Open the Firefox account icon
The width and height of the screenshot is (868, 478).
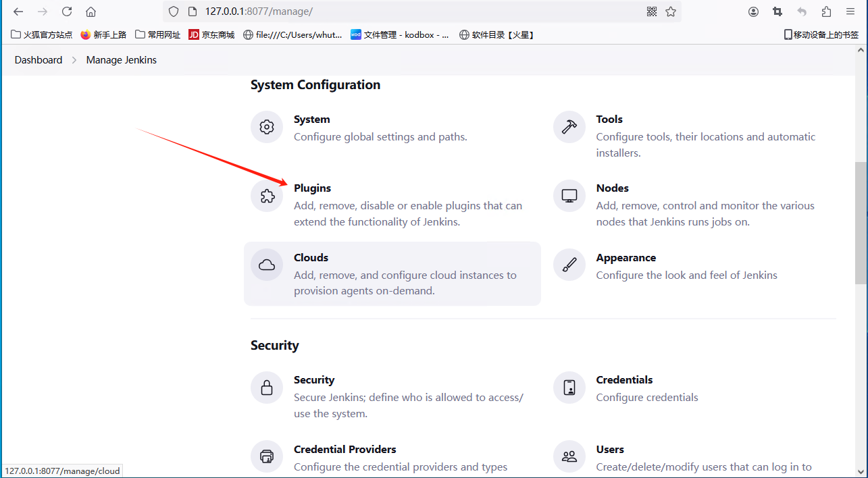[754, 11]
